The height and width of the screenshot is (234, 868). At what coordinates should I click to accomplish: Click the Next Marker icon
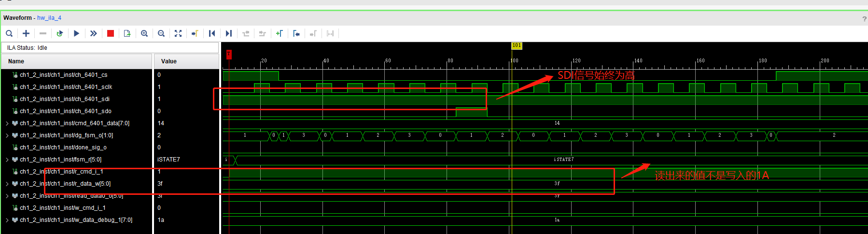(x=313, y=33)
